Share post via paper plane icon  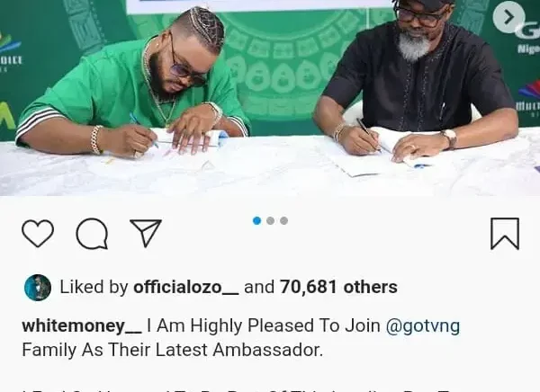(146, 233)
